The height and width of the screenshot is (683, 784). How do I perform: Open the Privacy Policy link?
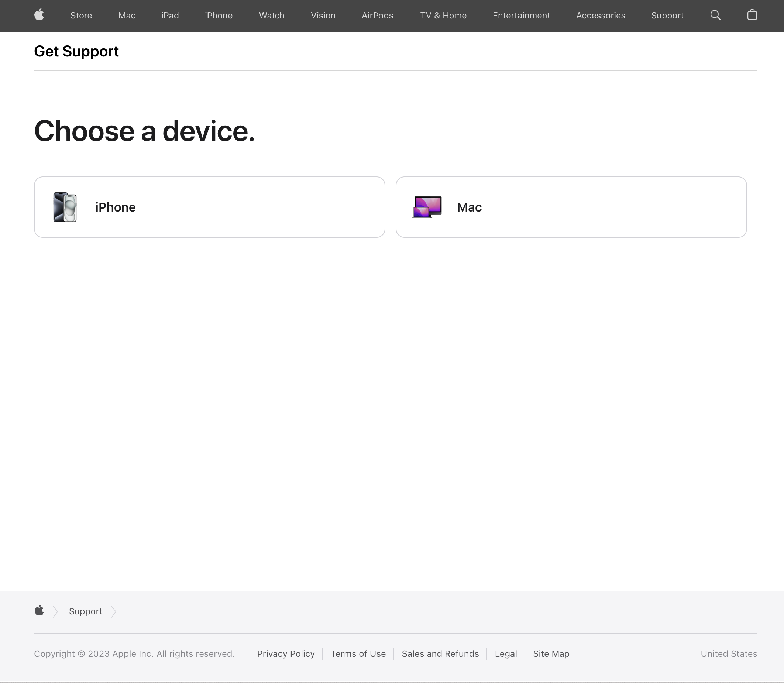[285, 654]
